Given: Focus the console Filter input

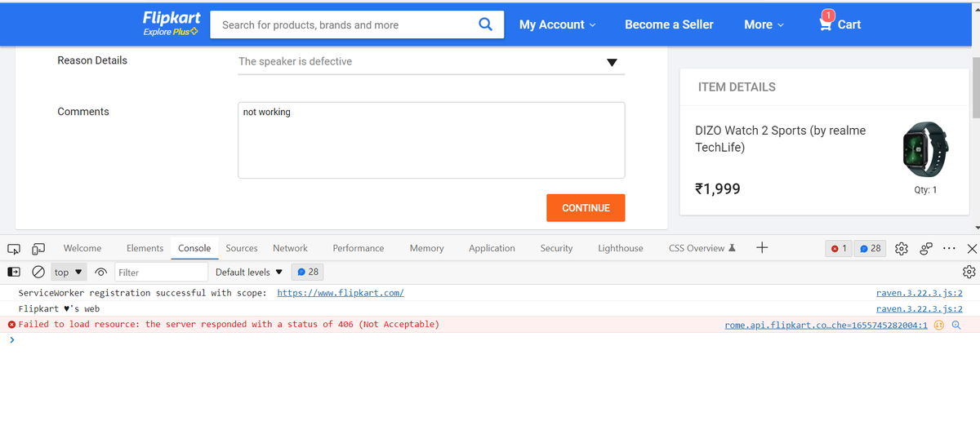Looking at the screenshot, I should [x=162, y=272].
